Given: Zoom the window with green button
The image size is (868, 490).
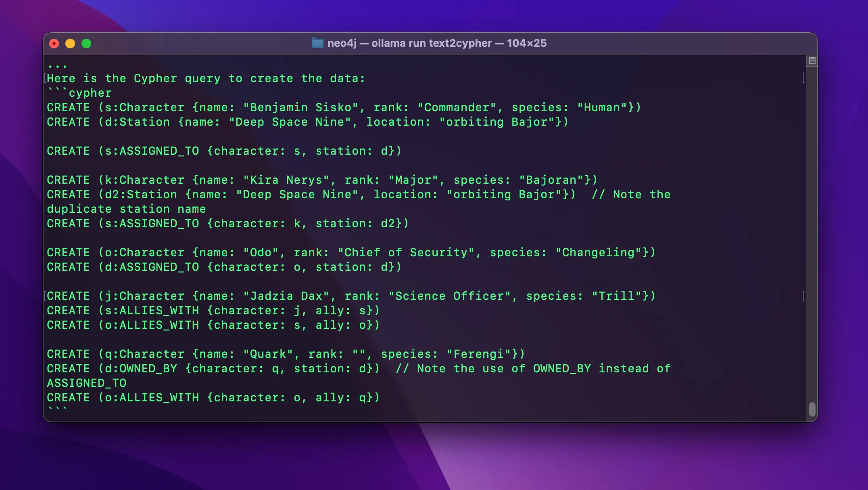Looking at the screenshot, I should click(86, 44).
